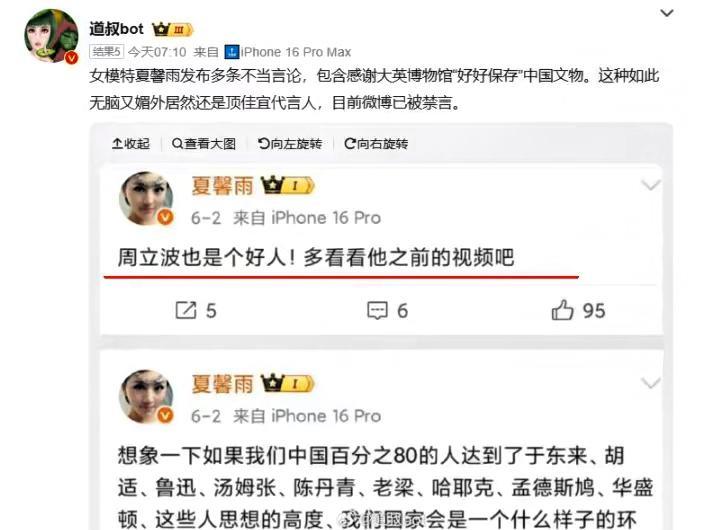This screenshot has height=530, width=706.
Task: Click 夏馨雨 avatar in first post
Action: 146,198
